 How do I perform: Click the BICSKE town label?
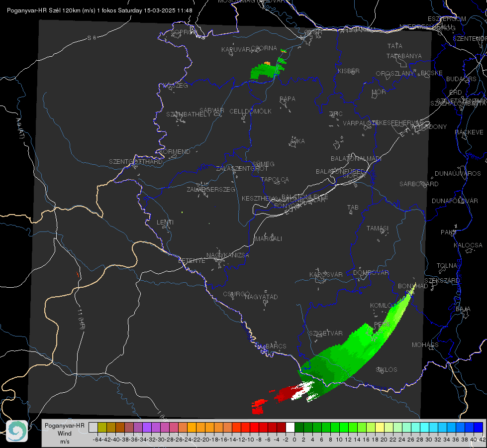(432, 73)
